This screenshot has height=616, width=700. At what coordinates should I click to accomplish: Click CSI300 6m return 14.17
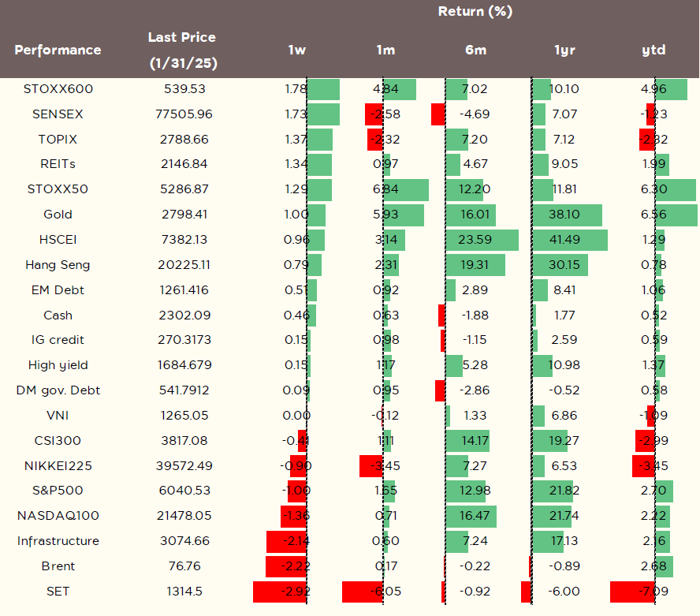pyautogui.click(x=475, y=440)
